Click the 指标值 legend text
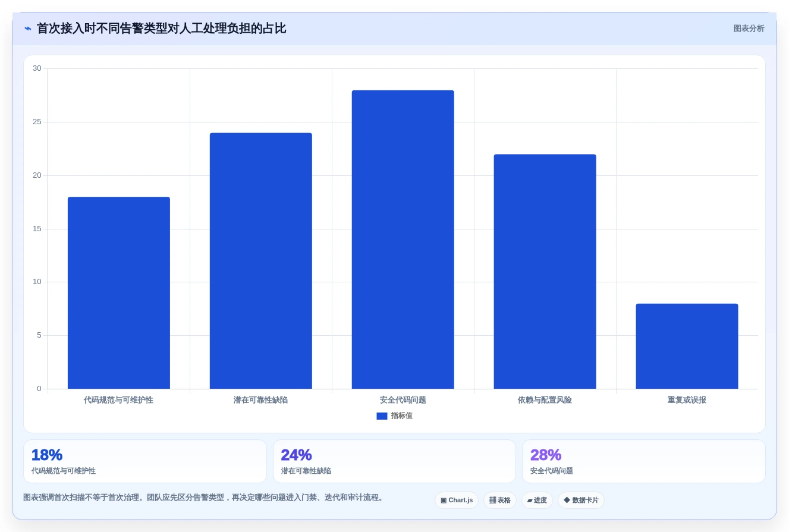The height and width of the screenshot is (532, 789). tap(401, 416)
